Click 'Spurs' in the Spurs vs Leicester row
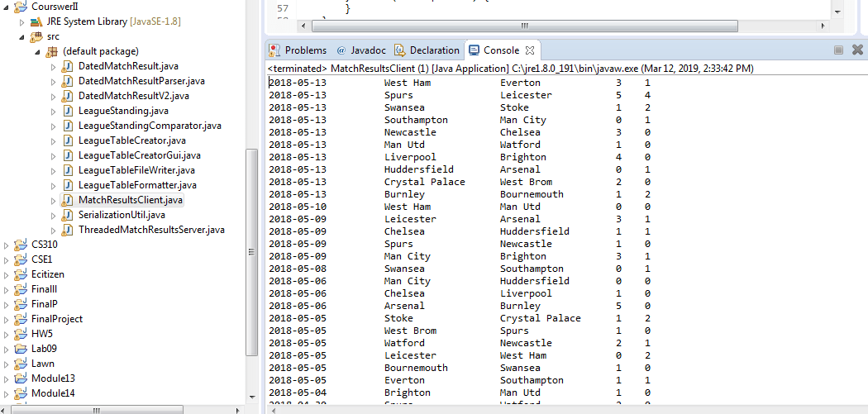868x414 pixels. pos(398,95)
